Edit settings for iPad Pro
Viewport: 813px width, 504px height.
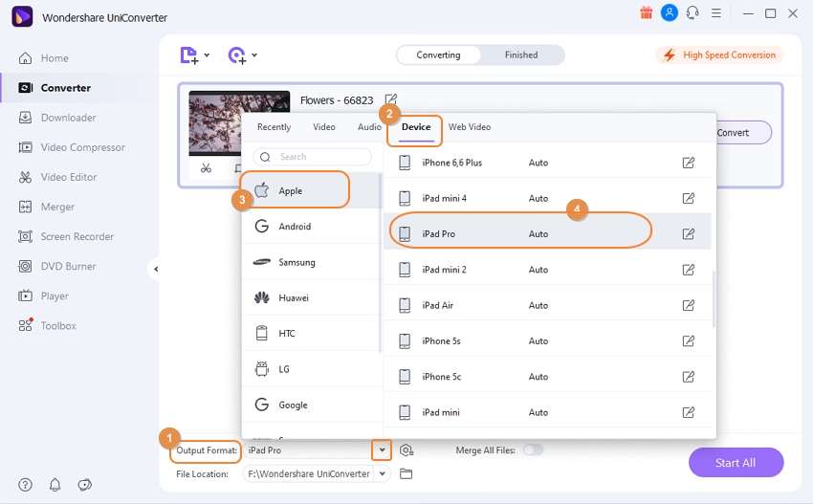click(x=688, y=234)
